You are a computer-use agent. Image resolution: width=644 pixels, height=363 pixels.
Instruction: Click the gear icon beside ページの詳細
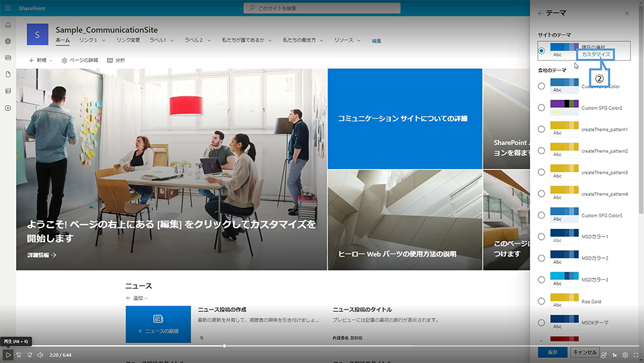tap(64, 61)
